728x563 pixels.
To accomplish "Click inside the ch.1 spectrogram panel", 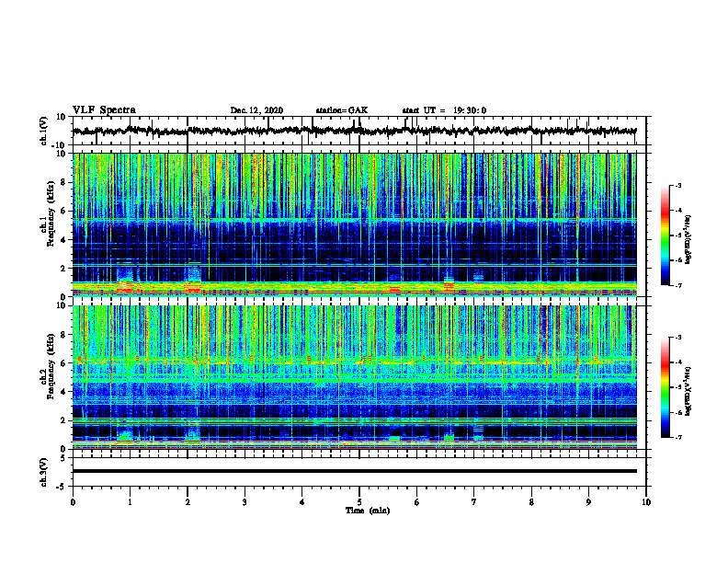I will [354, 224].
